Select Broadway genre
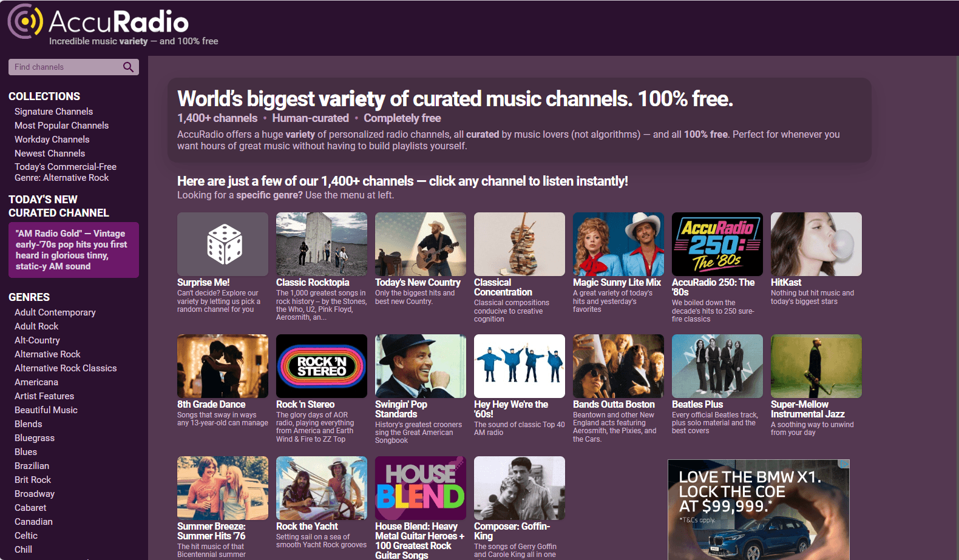The height and width of the screenshot is (560, 959). (35, 494)
